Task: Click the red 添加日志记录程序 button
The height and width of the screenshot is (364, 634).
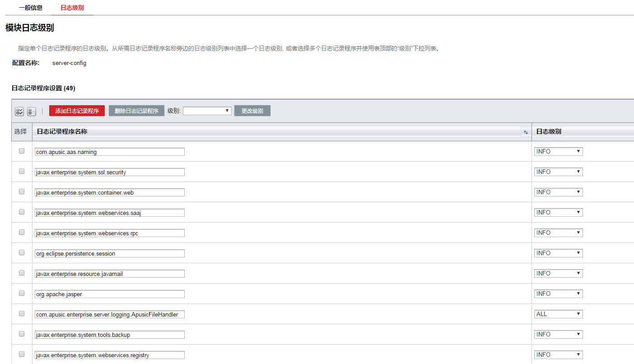Action: (x=77, y=111)
